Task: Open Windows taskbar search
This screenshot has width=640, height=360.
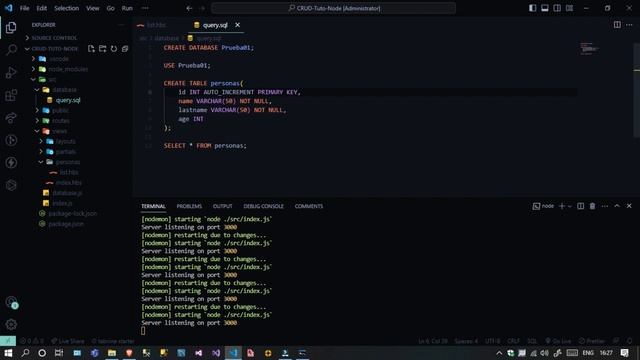Action: tap(25, 353)
